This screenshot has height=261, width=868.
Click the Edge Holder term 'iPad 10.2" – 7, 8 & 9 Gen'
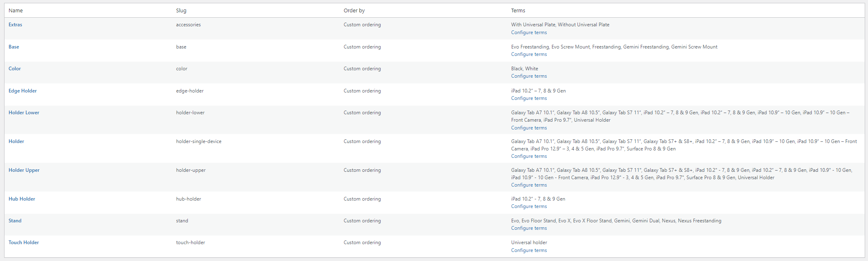coord(538,91)
